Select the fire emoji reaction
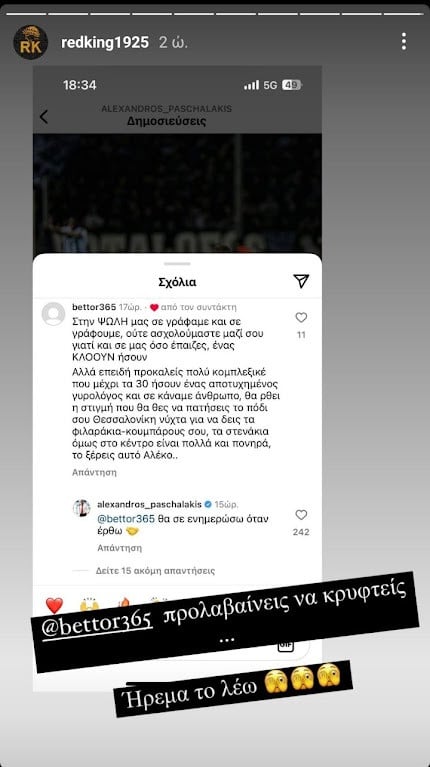430x767 pixels. point(124,605)
